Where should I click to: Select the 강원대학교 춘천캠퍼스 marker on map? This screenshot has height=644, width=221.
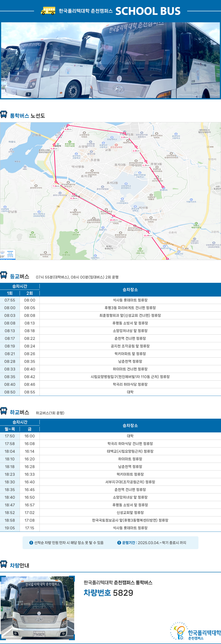pos(126,185)
